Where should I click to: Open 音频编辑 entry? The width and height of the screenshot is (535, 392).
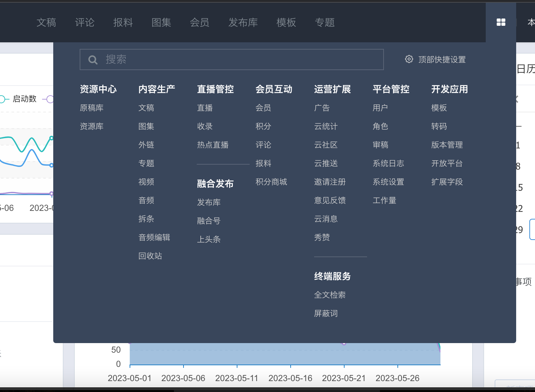pos(154,237)
